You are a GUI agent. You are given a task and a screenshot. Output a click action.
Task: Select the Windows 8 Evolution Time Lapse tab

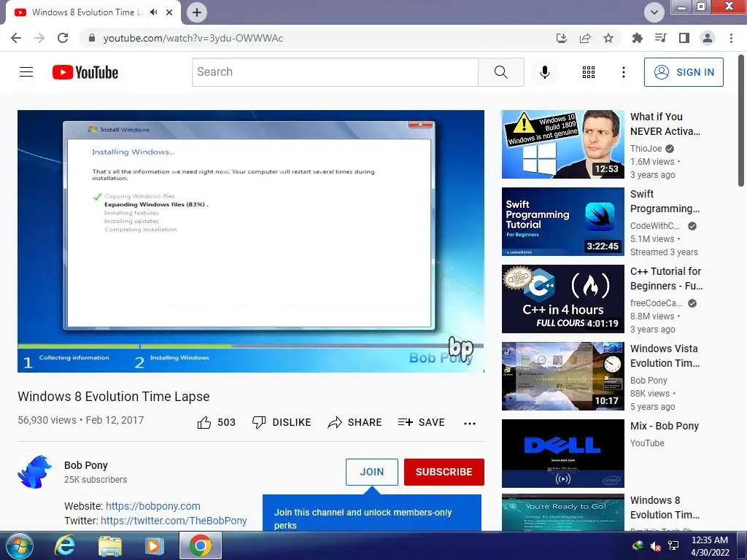[86, 12]
